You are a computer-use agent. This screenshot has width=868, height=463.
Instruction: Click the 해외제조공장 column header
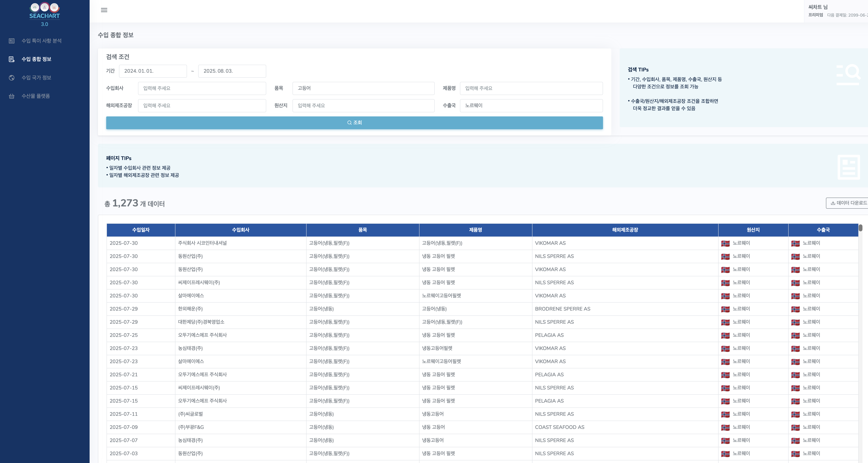[625, 230]
